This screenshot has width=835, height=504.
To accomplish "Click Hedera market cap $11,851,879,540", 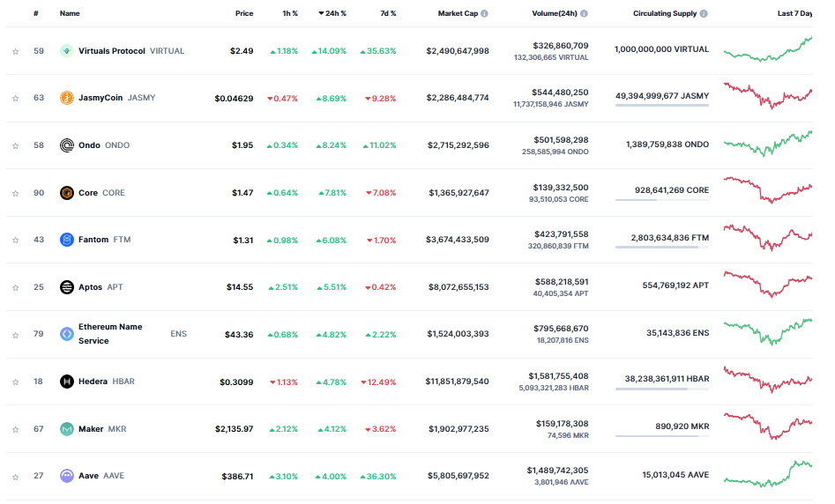I will pos(457,382).
